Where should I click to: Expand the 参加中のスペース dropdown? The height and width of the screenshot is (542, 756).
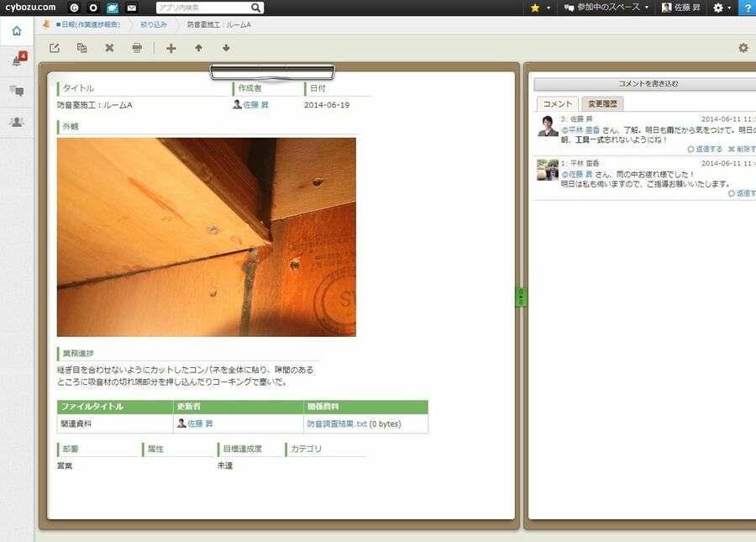pos(606,8)
